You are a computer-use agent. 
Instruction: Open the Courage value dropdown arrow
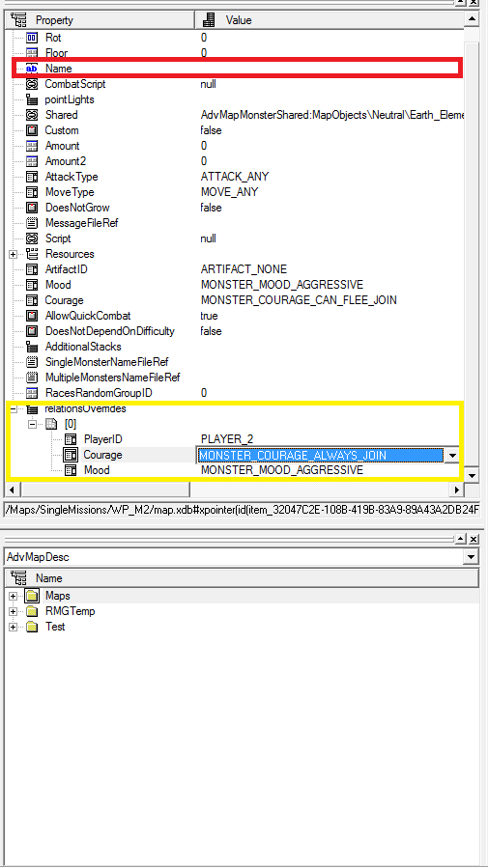pyautogui.click(x=452, y=456)
